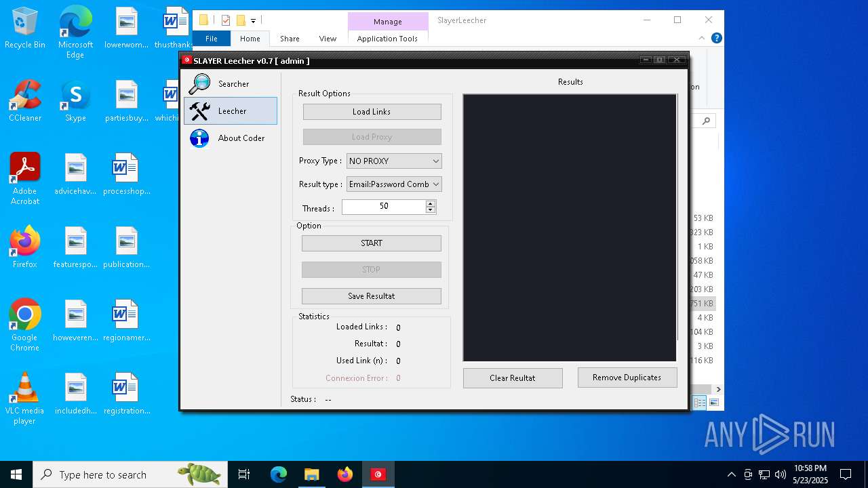Click the Threads number field
This screenshot has height=488, width=868.
click(384, 207)
